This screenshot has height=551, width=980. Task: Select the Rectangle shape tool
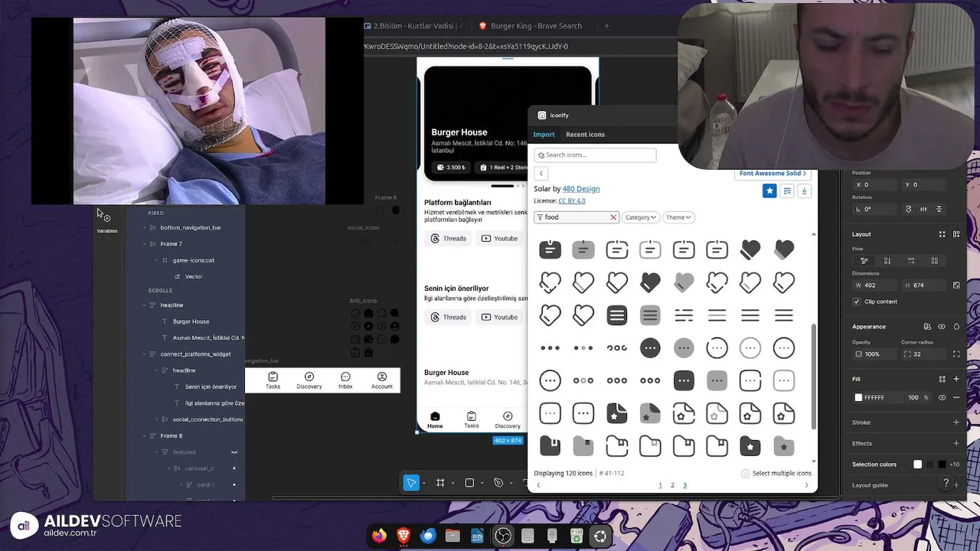click(x=470, y=483)
